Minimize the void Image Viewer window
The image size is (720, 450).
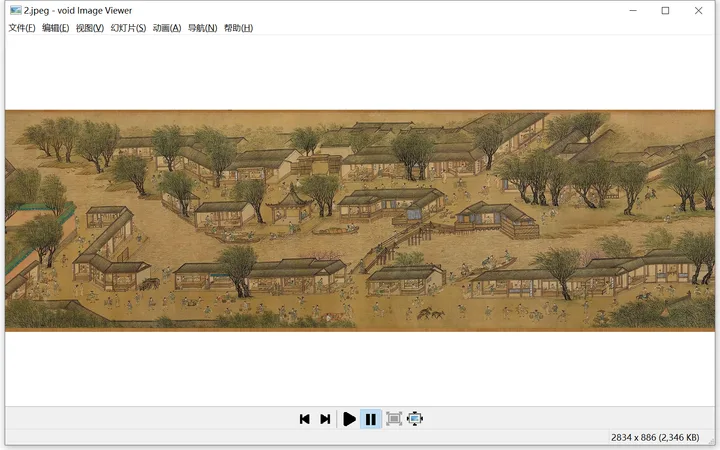coord(633,10)
